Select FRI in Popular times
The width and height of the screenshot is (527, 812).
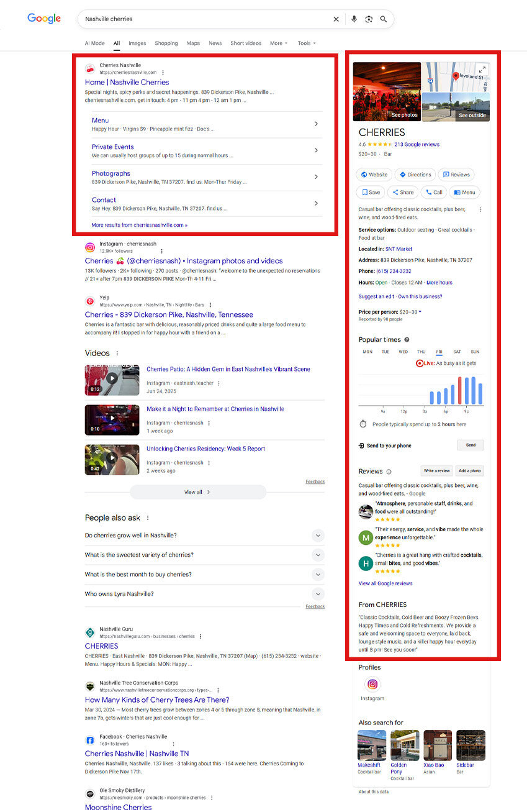pyautogui.click(x=439, y=352)
